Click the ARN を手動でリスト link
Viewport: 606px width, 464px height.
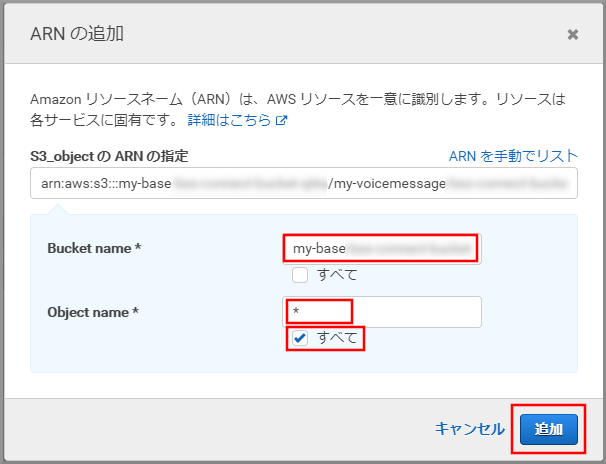click(513, 156)
